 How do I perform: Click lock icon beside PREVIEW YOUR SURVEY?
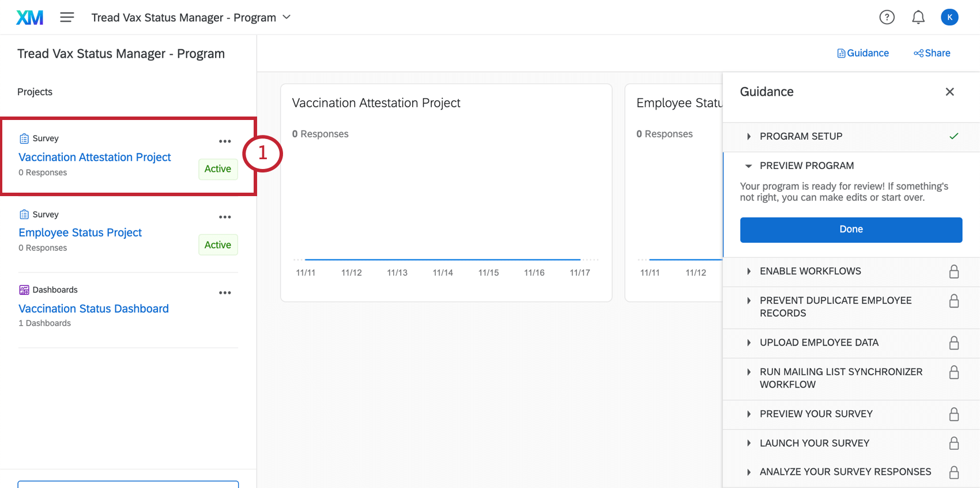click(x=954, y=414)
